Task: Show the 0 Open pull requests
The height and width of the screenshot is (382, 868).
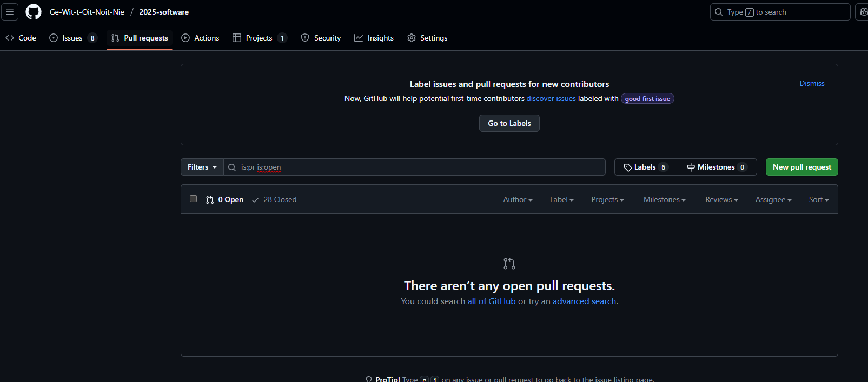Action: click(x=224, y=199)
